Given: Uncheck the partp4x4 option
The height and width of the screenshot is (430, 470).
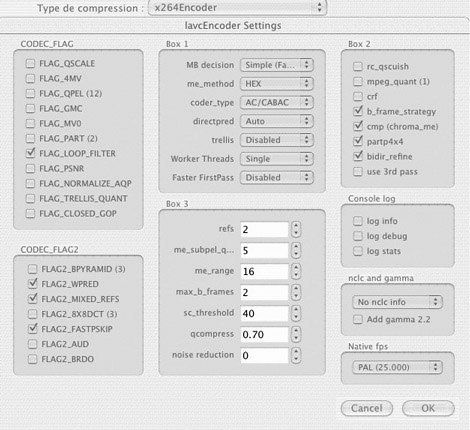Looking at the screenshot, I should (358, 141).
